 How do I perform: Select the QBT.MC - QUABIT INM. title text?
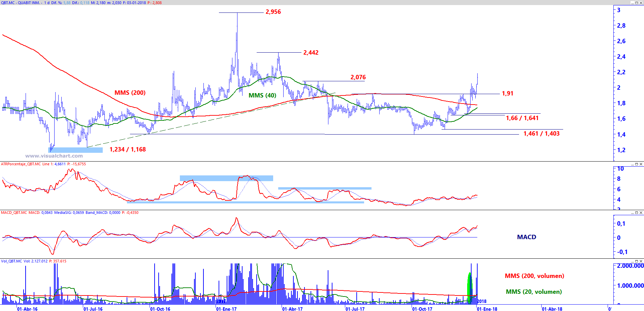click(x=20, y=3)
